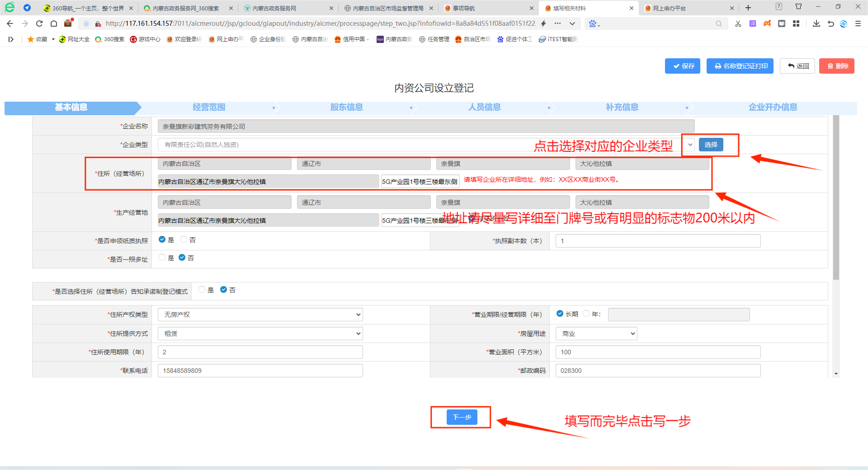Expand the 住所产权类型 dropdown
The image size is (868, 470).
(260, 315)
